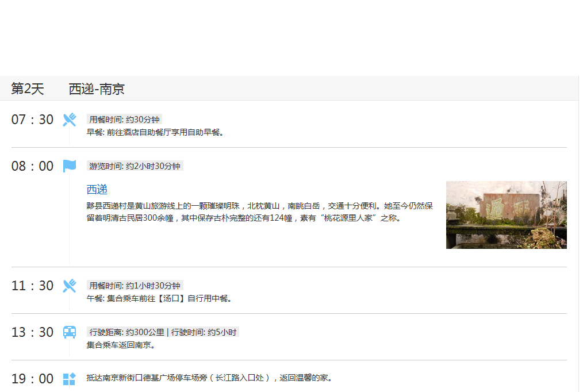
Task: Select the 11:30 timeline entry time
Action: (x=32, y=286)
